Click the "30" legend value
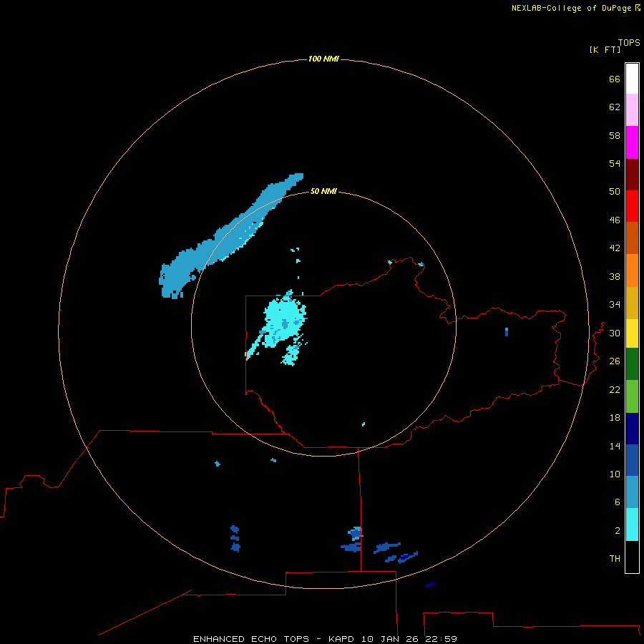 (615, 333)
